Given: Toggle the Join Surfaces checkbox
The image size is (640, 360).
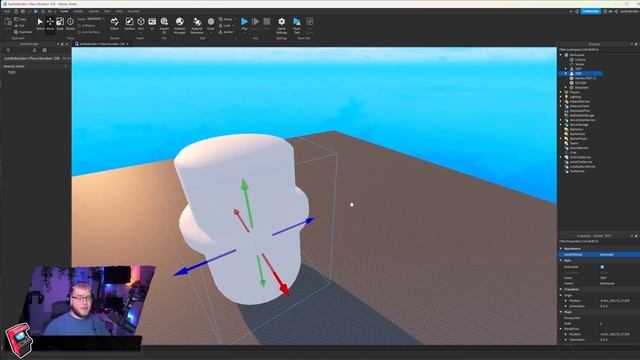Looking at the screenshot, I should click(x=79, y=32).
